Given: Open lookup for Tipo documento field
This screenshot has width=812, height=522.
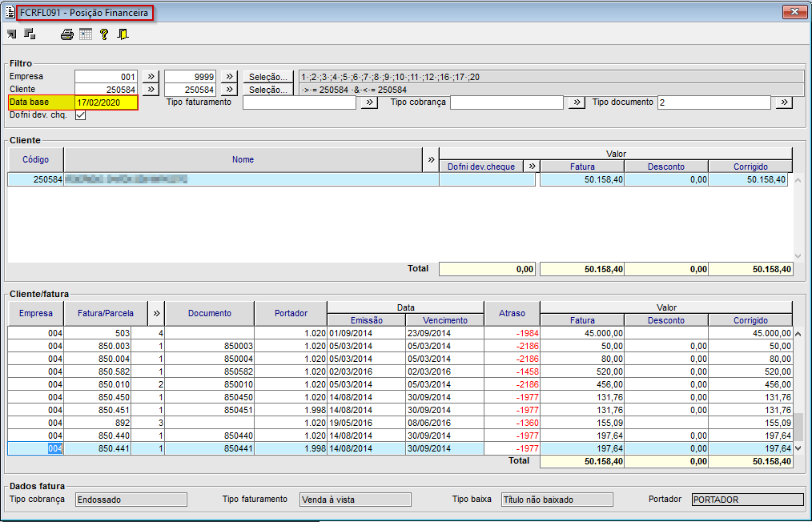Looking at the screenshot, I should [x=783, y=102].
